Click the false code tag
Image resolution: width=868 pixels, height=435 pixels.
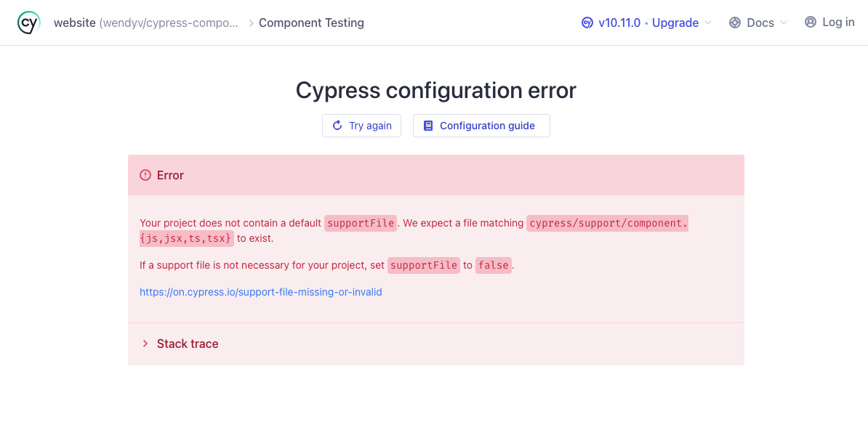click(493, 265)
